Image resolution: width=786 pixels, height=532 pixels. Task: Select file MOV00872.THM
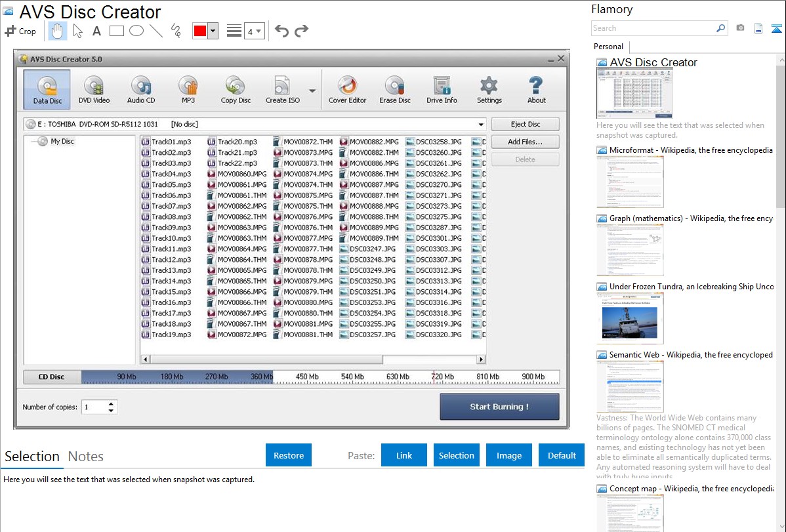302,142
